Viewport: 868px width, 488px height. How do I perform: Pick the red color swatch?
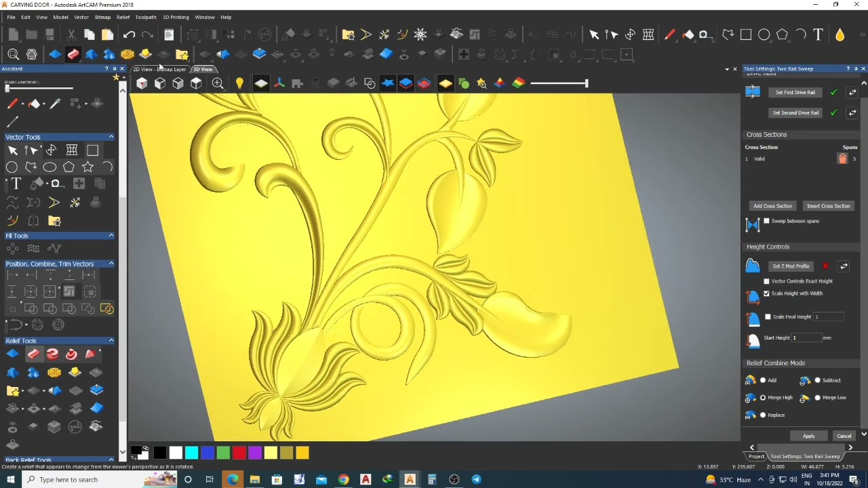click(x=239, y=453)
